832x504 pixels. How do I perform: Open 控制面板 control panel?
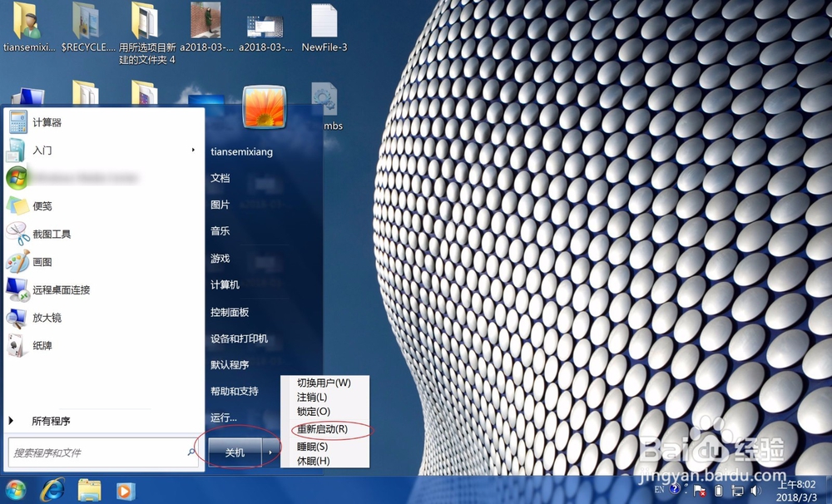pos(230,312)
